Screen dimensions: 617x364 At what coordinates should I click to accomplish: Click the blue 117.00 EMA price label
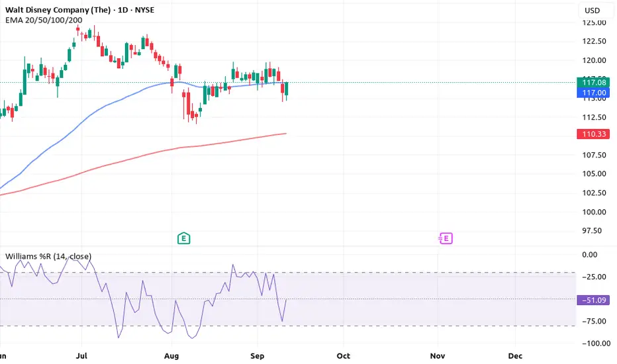click(593, 93)
